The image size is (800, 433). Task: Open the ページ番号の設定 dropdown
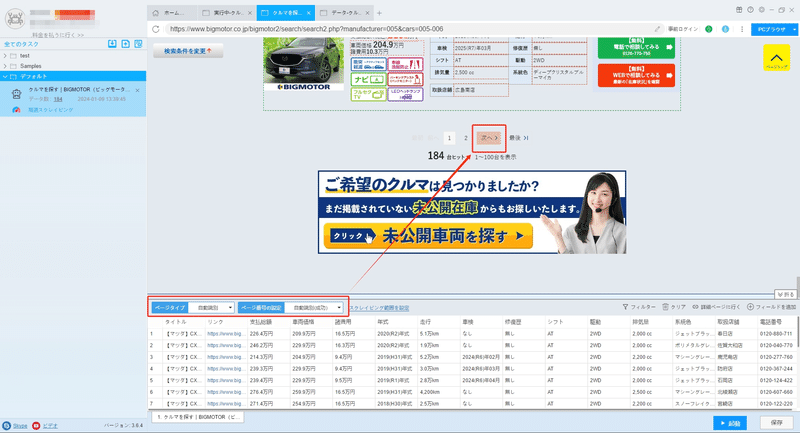pos(313,308)
